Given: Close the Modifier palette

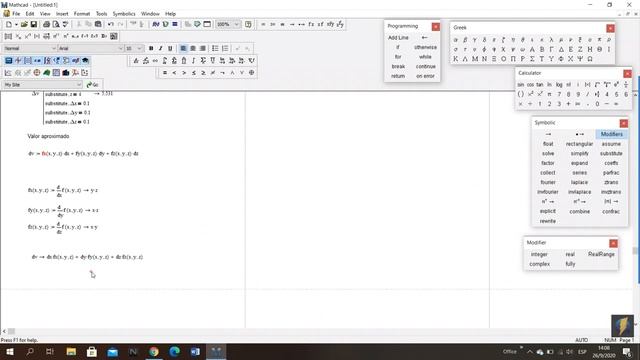Looking at the screenshot, I should click(613, 243).
